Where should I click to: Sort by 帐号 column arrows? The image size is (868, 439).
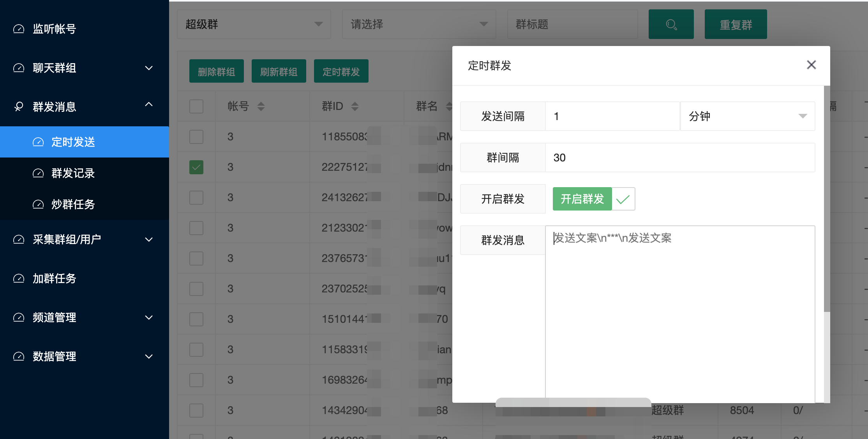point(261,106)
